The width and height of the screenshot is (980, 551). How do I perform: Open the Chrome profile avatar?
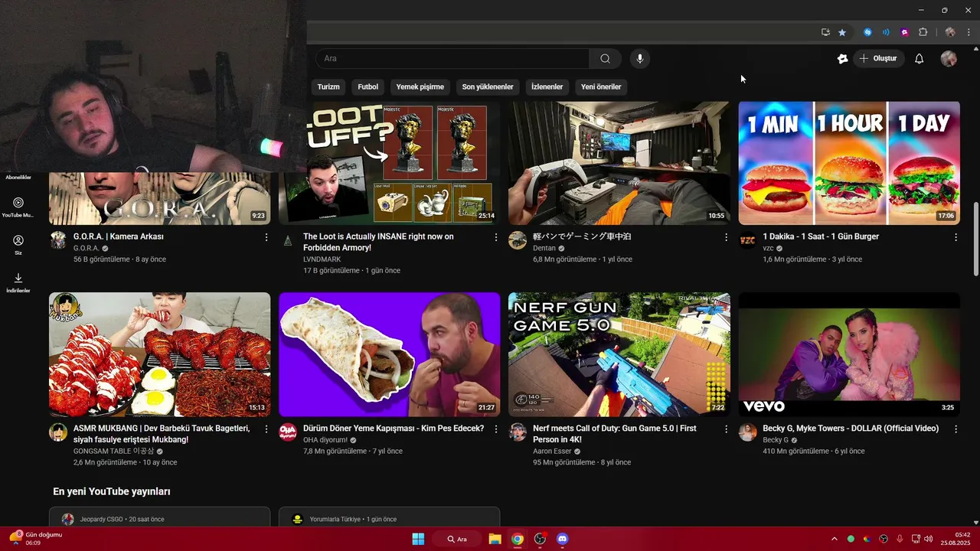950,32
